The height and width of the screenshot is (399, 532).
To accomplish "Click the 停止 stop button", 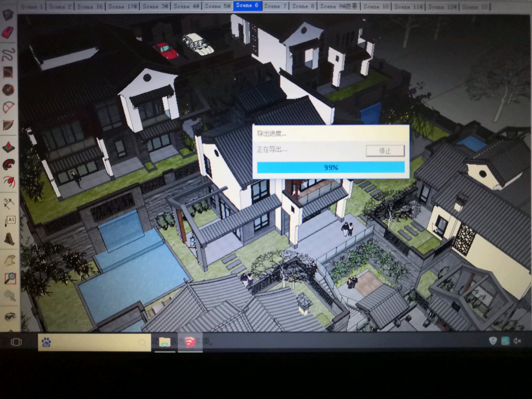I will [385, 151].
